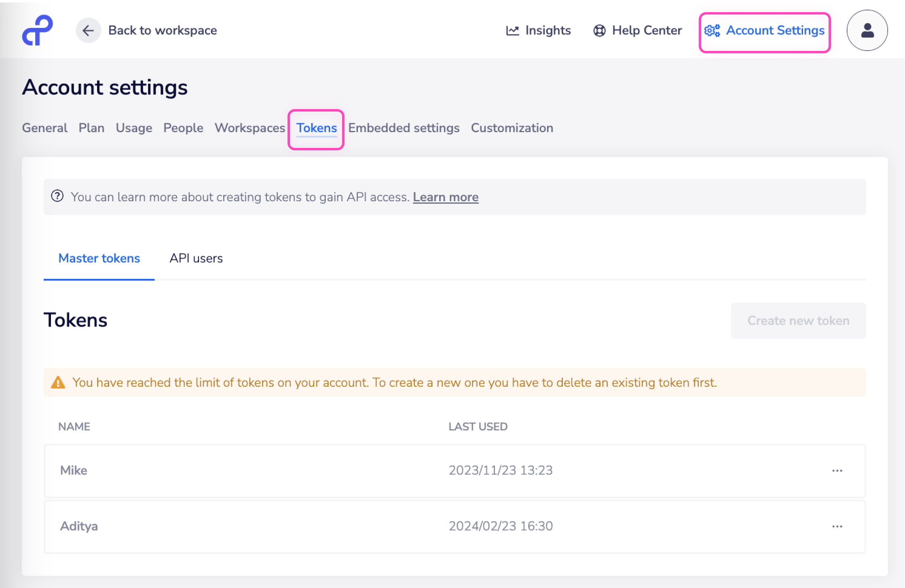Click the Learn more link
905x588 pixels.
point(445,197)
